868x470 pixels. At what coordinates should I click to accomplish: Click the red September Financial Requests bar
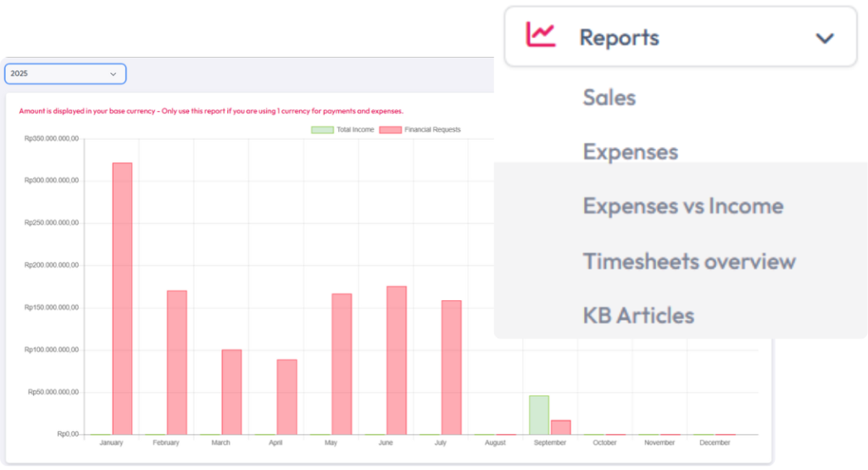[560, 428]
